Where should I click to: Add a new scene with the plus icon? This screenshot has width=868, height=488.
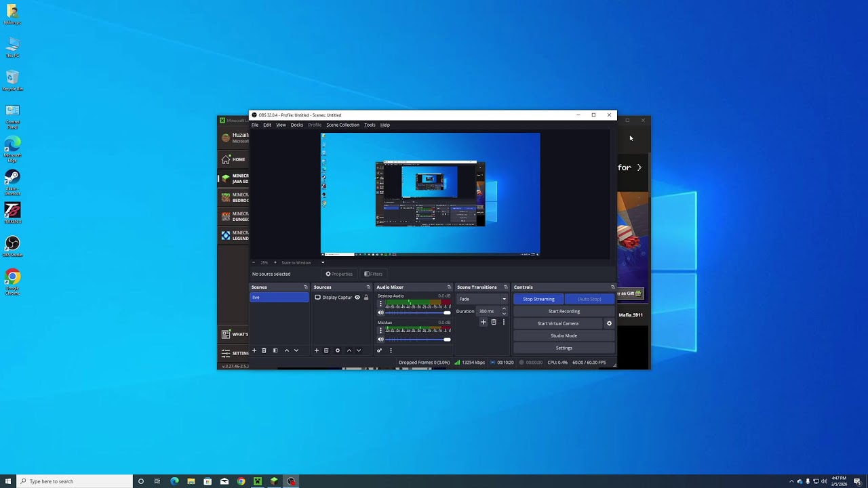tap(254, 350)
